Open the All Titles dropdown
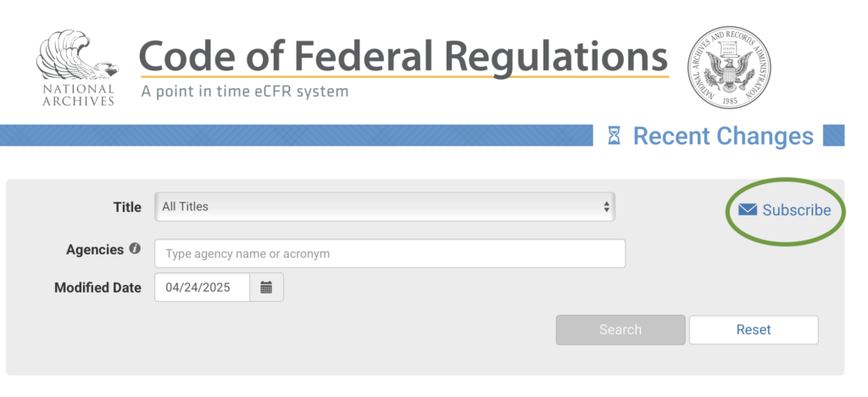Screen dimensions: 868x397 click(384, 207)
